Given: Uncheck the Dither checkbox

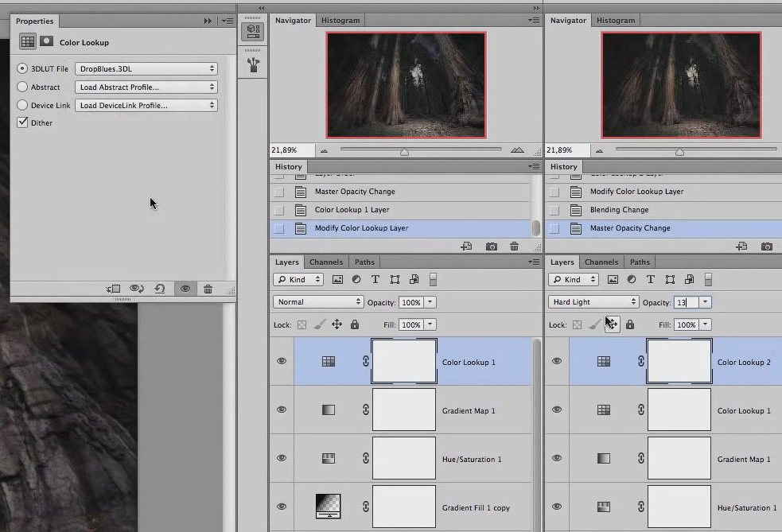Looking at the screenshot, I should (x=22, y=122).
